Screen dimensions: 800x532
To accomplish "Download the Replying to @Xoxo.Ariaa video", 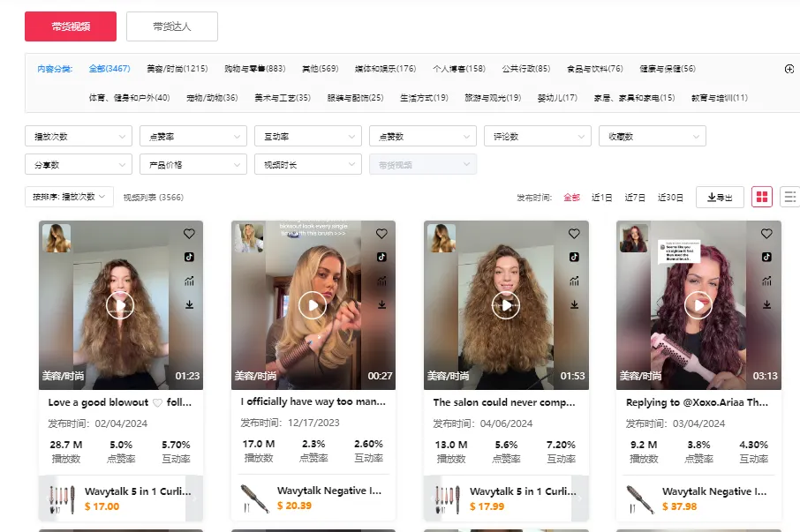I will pos(766,304).
